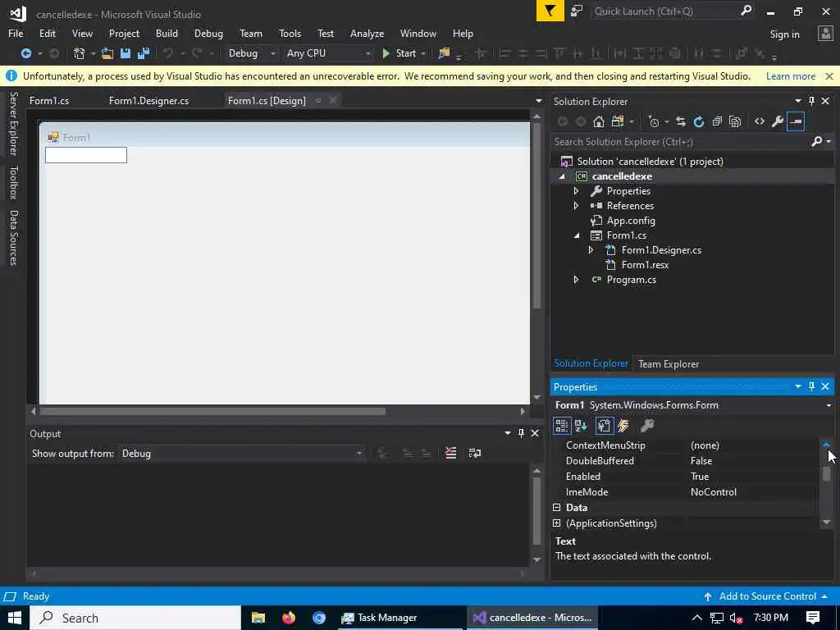Screen dimensions: 840x630
Task: Click the Find in Files toolbar icon
Action: tap(444, 53)
